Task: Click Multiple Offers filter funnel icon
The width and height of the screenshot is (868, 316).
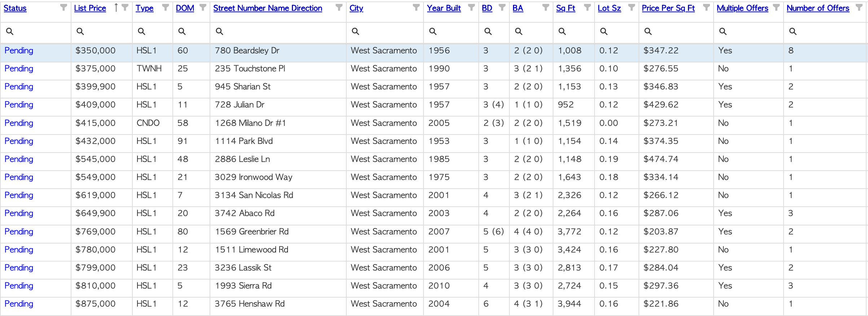Action: 776,8
